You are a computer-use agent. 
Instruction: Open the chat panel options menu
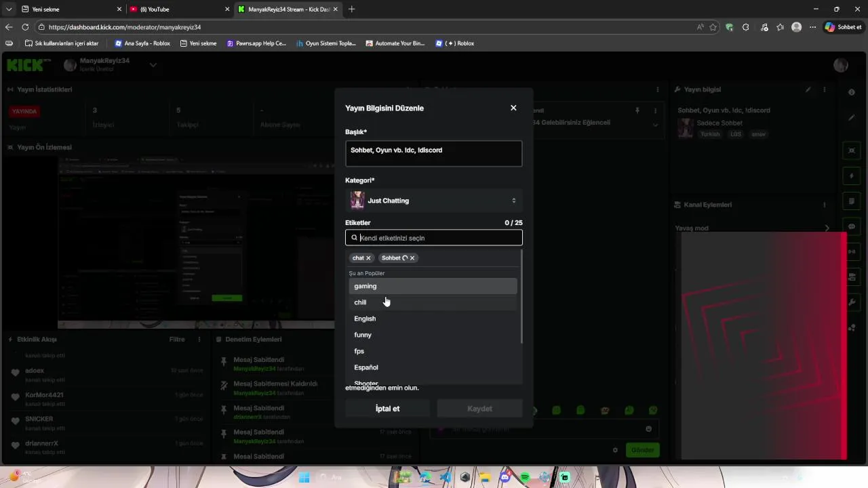[657, 89]
